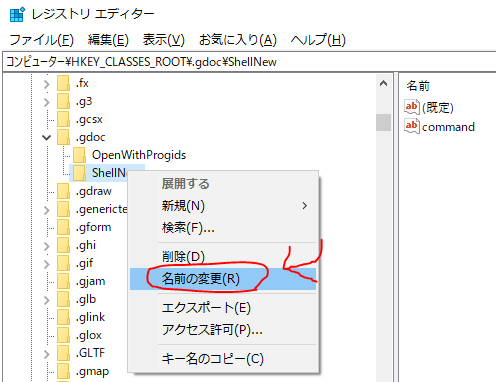This screenshot has width=496, height=382.
Task: Select the .gmap key label
Action: 92,371
